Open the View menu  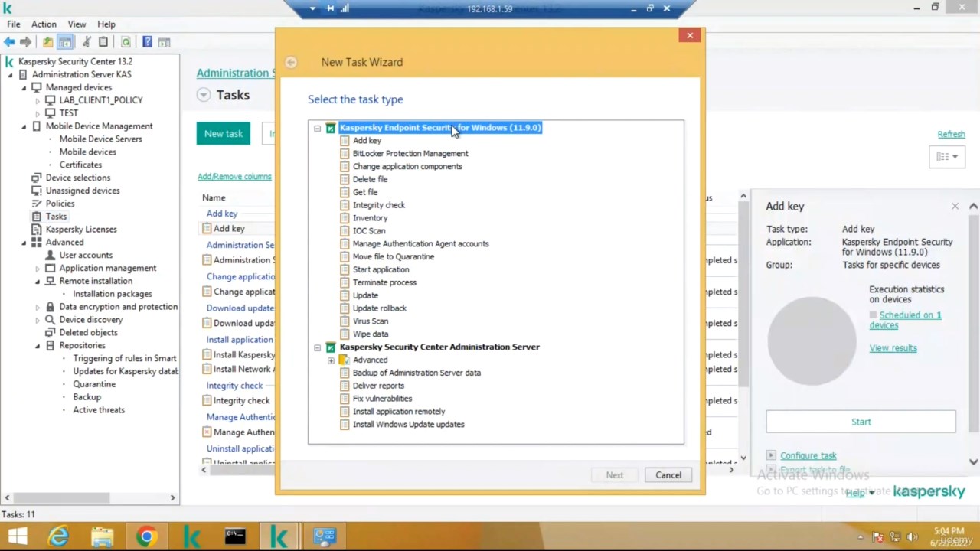(x=77, y=24)
